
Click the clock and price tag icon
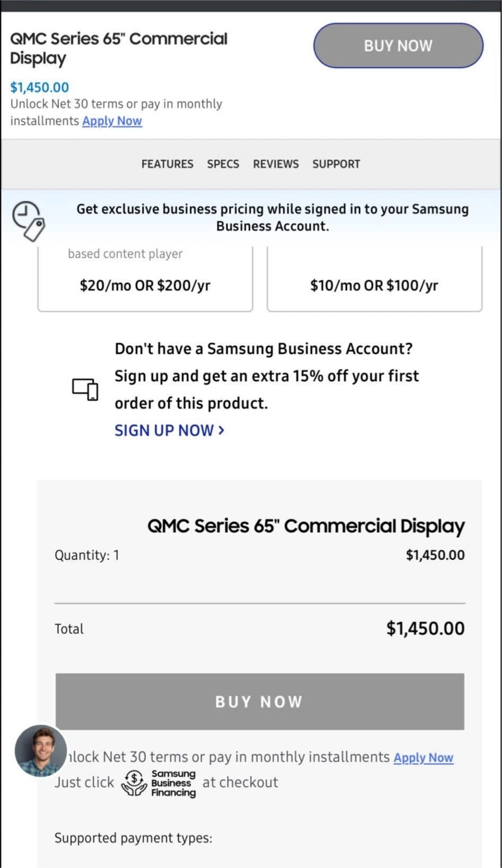pyautogui.click(x=28, y=221)
